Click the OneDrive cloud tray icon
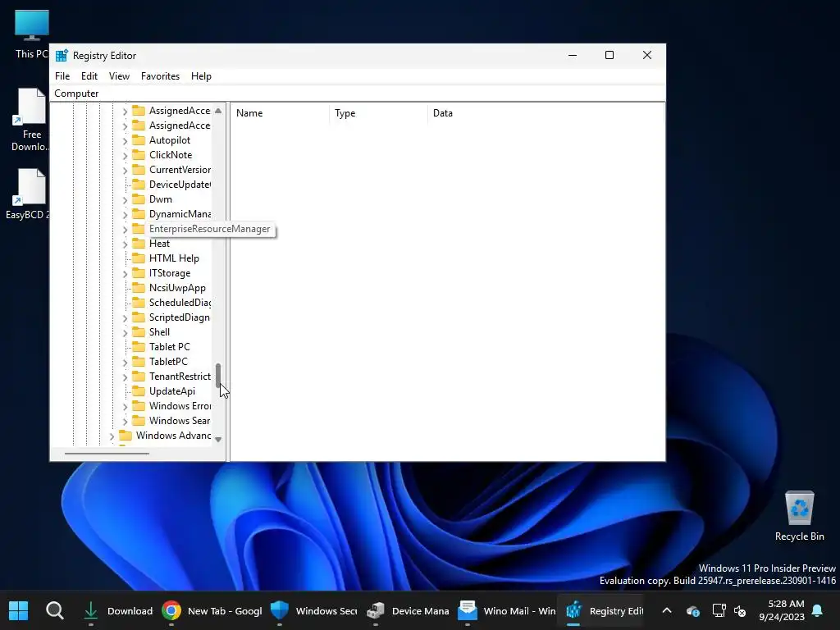Viewport: 840px width, 630px height. coord(692,610)
